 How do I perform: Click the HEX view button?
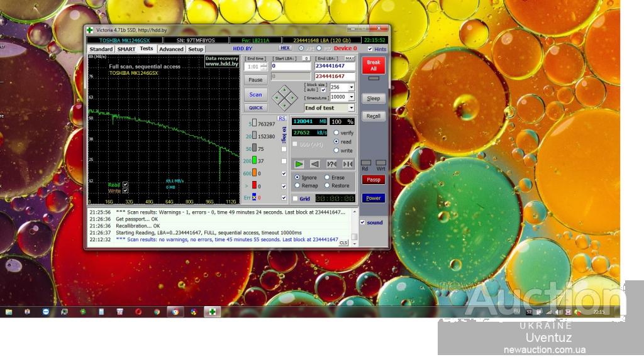click(x=285, y=48)
